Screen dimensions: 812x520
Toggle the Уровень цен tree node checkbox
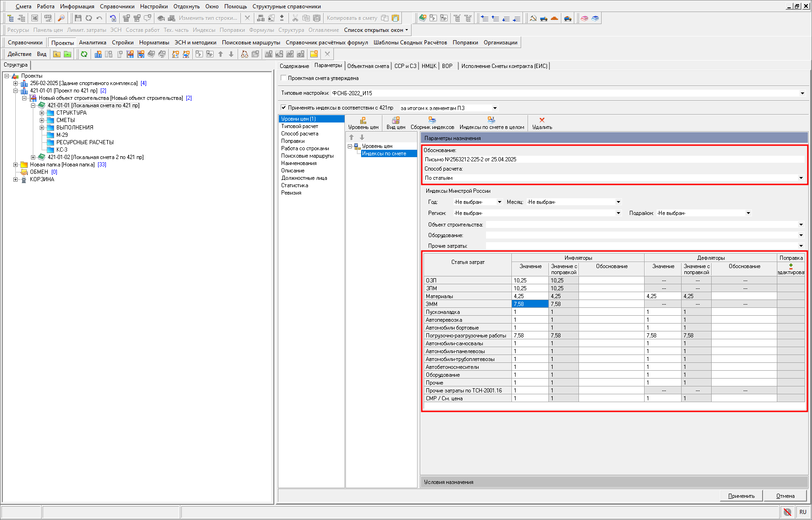pyautogui.click(x=357, y=146)
